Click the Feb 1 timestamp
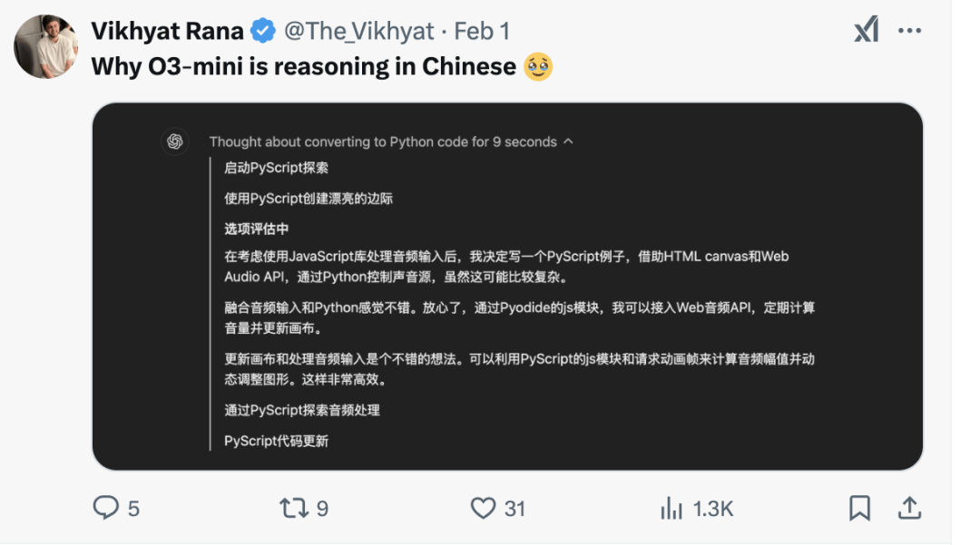The image size is (980, 545). 482,31
